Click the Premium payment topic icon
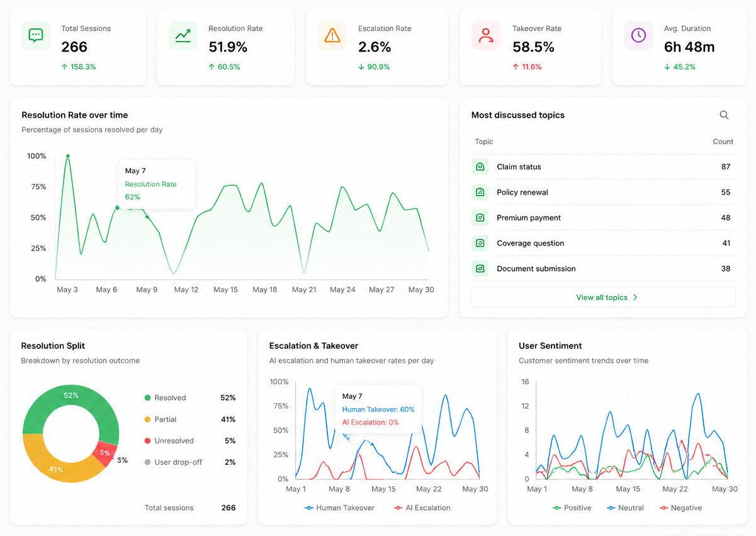The image size is (756, 536). pos(480,217)
